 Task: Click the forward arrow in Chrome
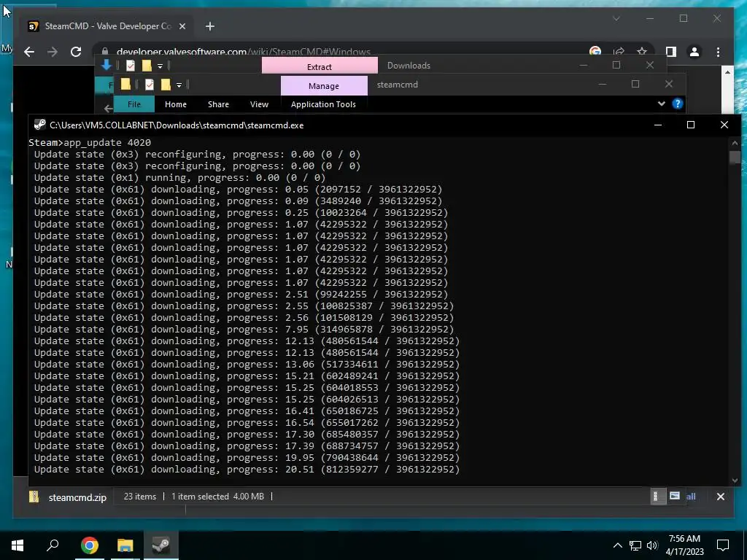pos(53,52)
